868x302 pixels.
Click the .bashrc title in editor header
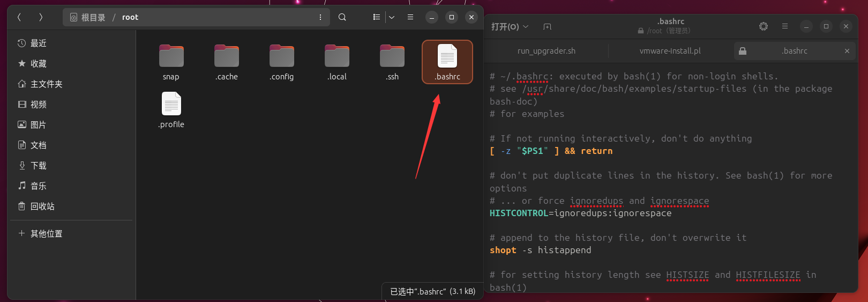[x=671, y=21]
